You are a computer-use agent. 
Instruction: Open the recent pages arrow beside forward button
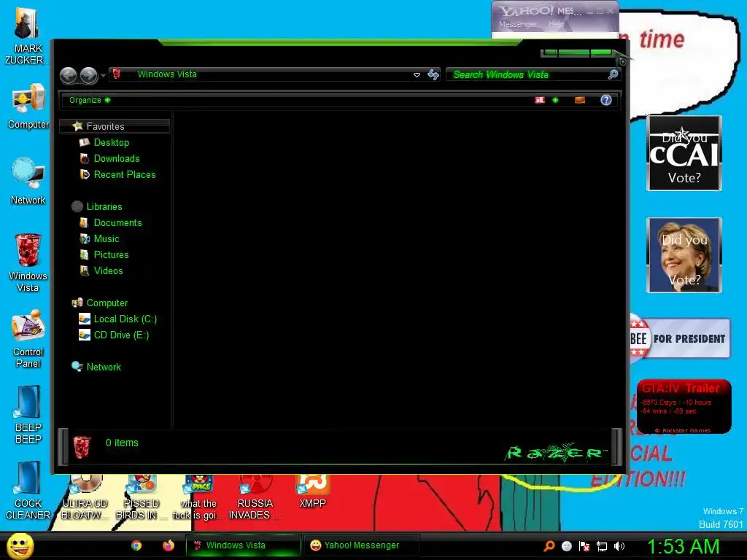(103, 76)
